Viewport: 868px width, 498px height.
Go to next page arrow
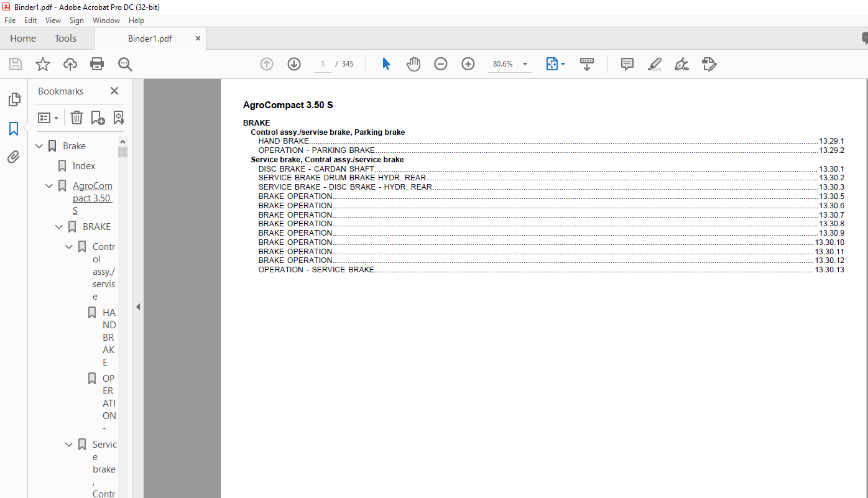click(x=294, y=64)
